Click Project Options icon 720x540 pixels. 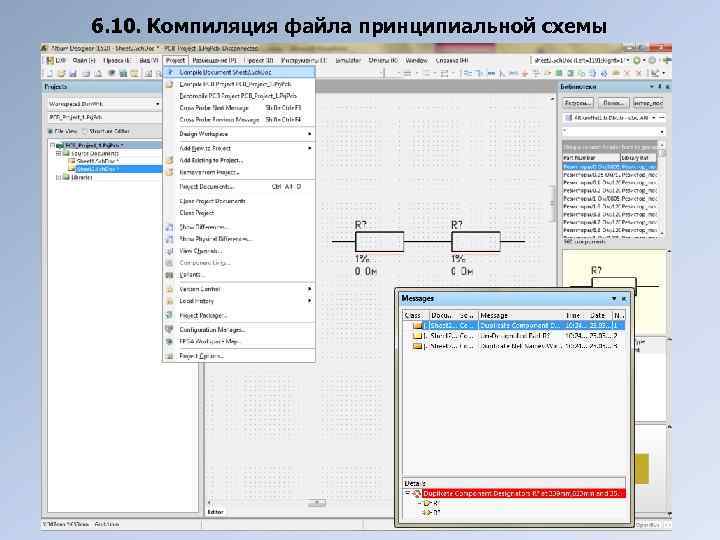(170, 356)
